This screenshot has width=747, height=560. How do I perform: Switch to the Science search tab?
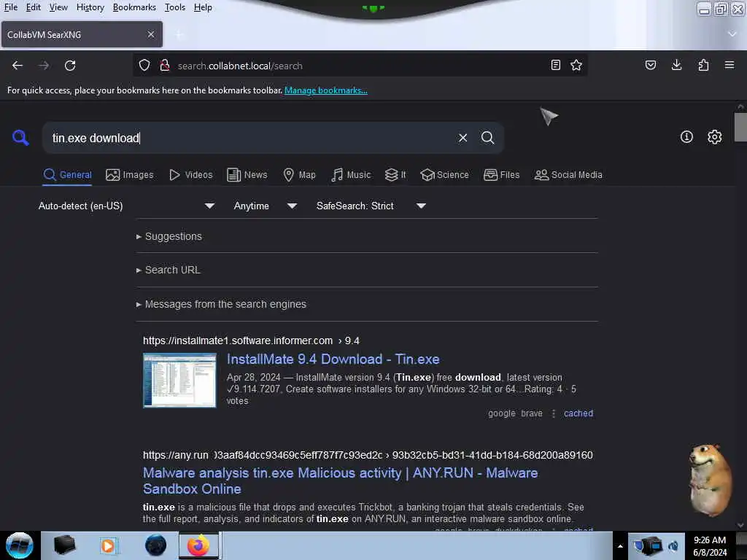[x=444, y=175]
